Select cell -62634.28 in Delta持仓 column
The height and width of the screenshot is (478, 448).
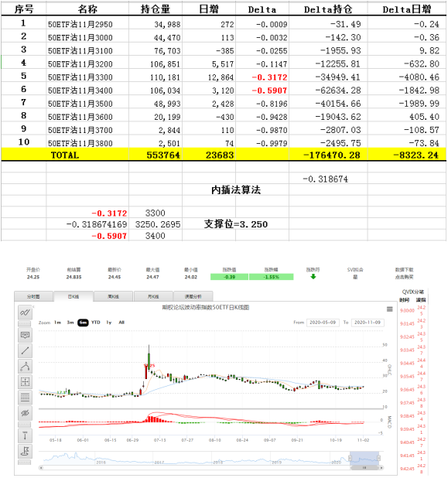pos(328,90)
